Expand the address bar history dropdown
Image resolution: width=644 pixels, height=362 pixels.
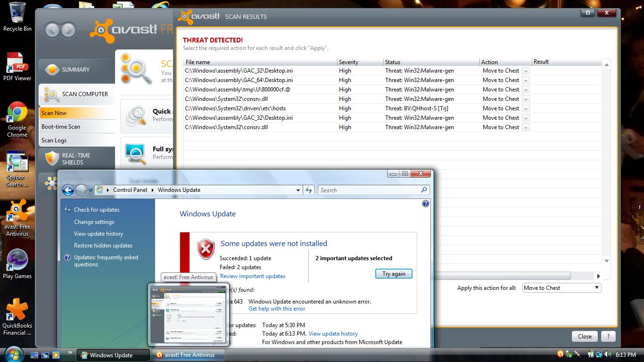click(x=298, y=190)
